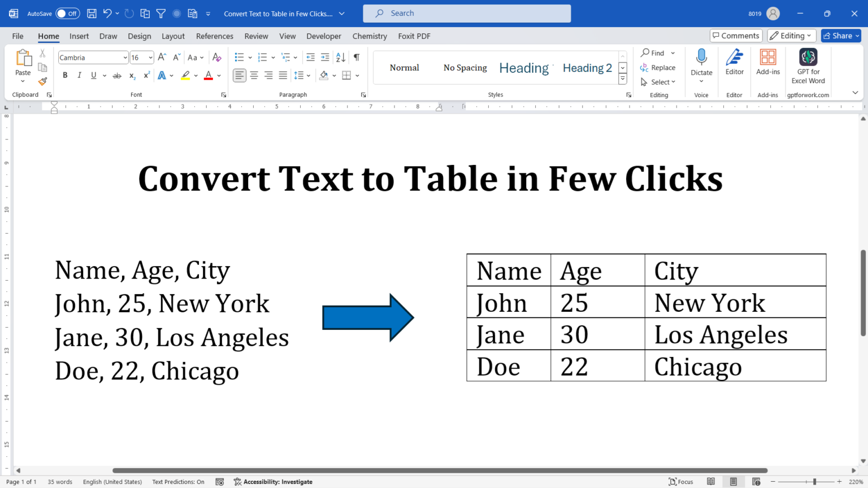Open the References ribbon tab
Viewport: 868px width, 488px height.
[x=214, y=36]
